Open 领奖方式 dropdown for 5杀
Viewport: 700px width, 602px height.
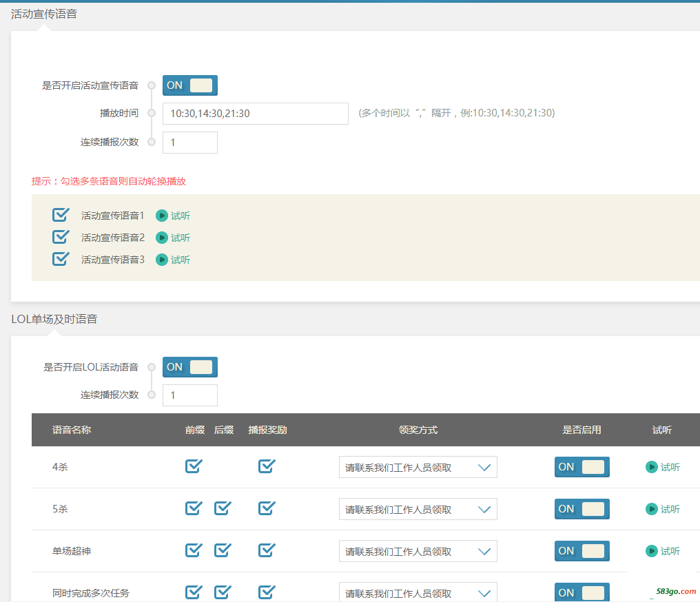pos(418,509)
